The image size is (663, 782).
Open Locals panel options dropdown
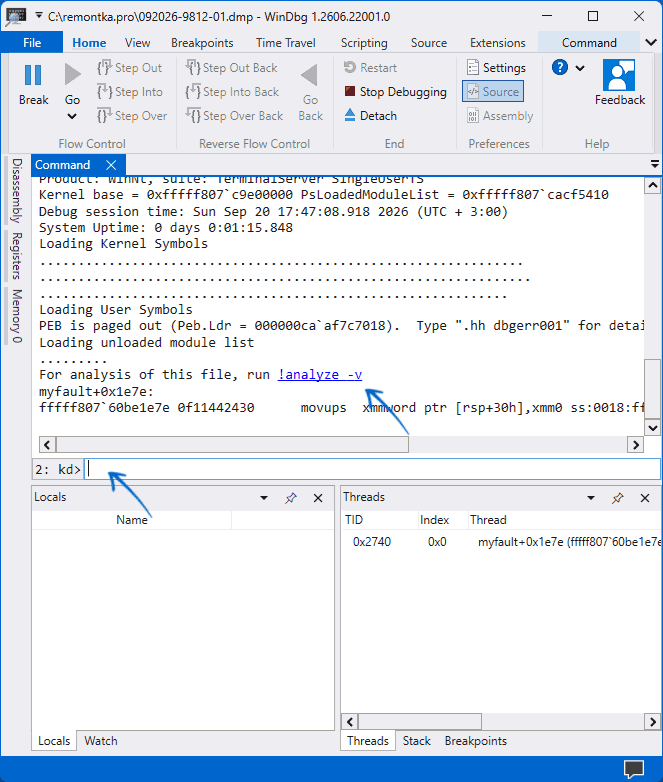(x=264, y=498)
